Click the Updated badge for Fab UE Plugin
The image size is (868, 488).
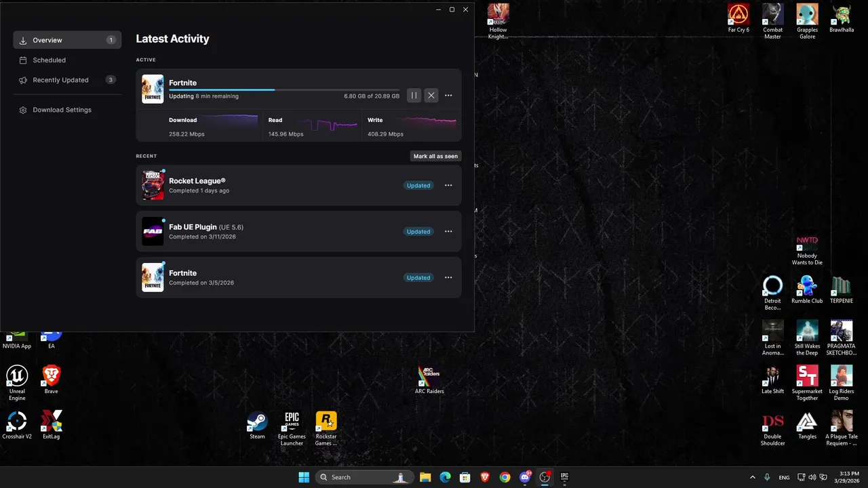click(x=418, y=231)
